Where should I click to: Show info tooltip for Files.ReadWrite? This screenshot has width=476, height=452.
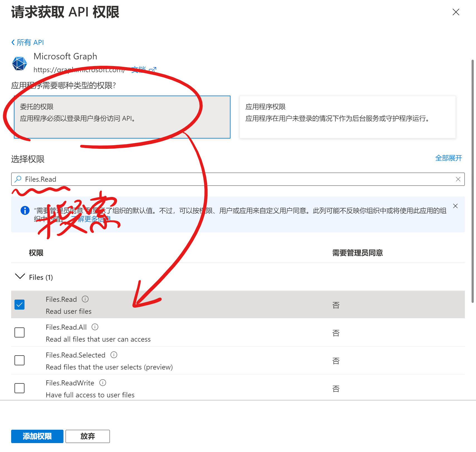103,383
